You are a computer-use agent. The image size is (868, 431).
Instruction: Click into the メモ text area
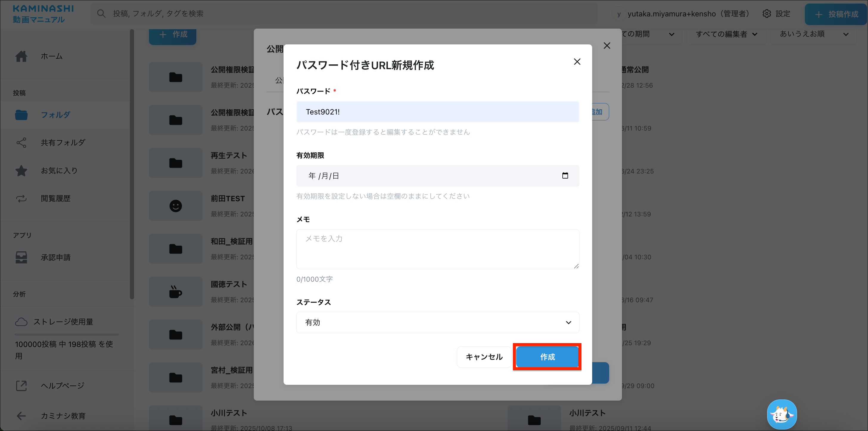tap(437, 249)
